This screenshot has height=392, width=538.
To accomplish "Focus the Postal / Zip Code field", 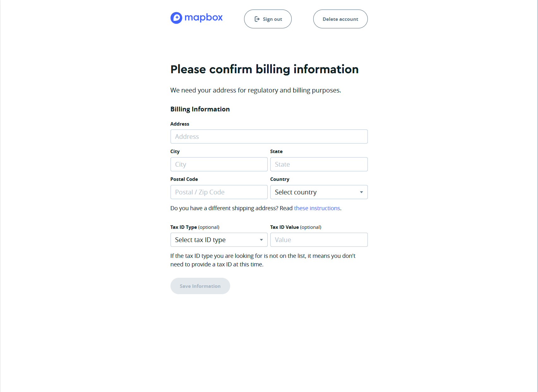I will 219,192.
